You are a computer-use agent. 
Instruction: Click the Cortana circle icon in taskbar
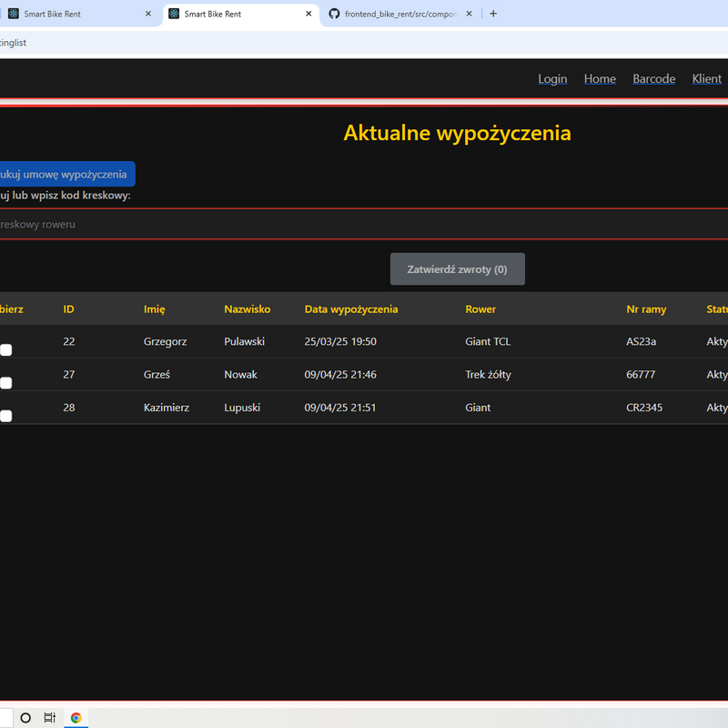(25, 718)
